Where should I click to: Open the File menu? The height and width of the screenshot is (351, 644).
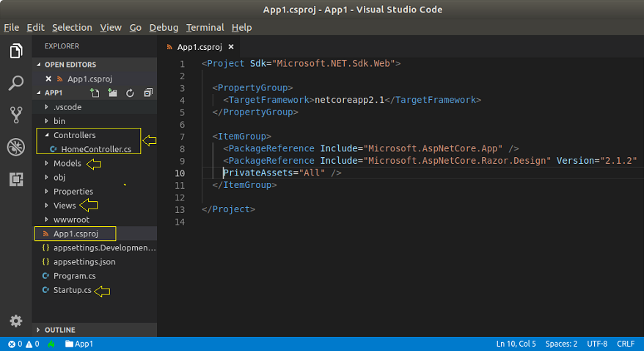click(12, 28)
